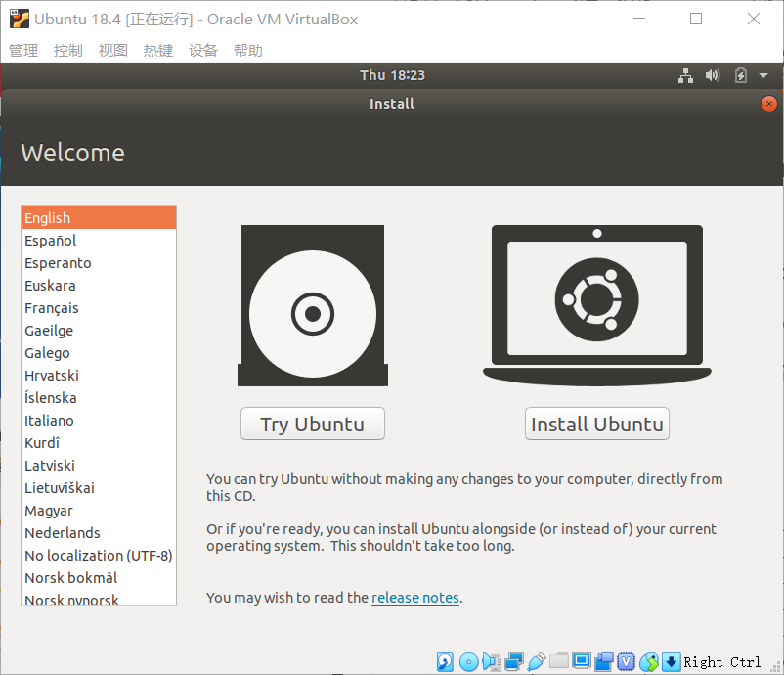Screen dimensions: 784x675
Task: Open the 帮助 menu
Action: tap(248, 51)
